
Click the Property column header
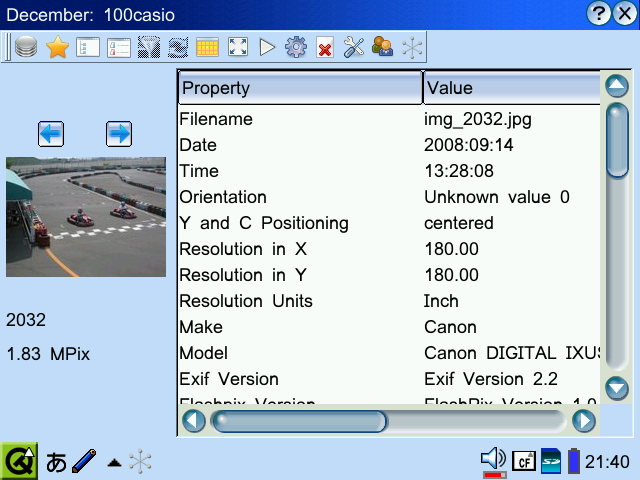coord(300,88)
